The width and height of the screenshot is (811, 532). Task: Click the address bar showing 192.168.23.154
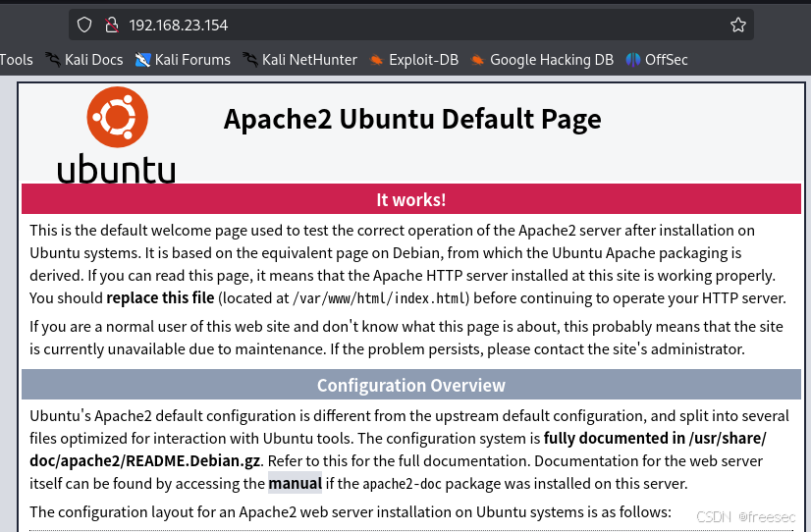[x=411, y=25]
